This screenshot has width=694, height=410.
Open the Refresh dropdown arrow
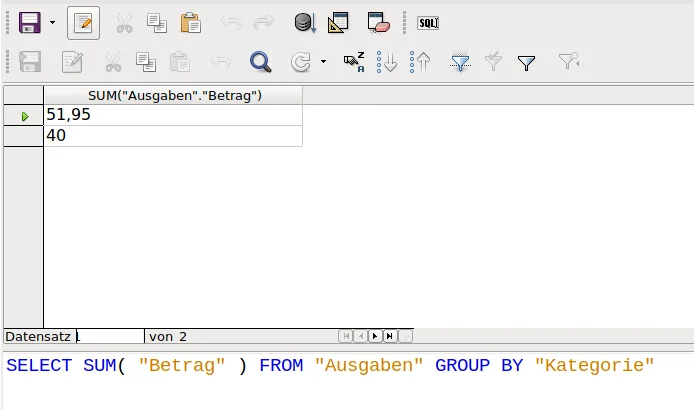[x=324, y=62]
